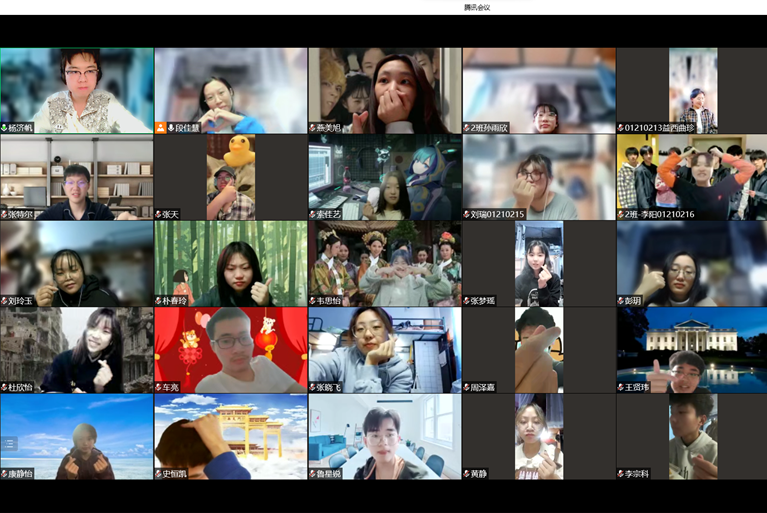767x513 pixels.
Task: Click the mic icon beside 史恒凯
Action: click(159, 473)
